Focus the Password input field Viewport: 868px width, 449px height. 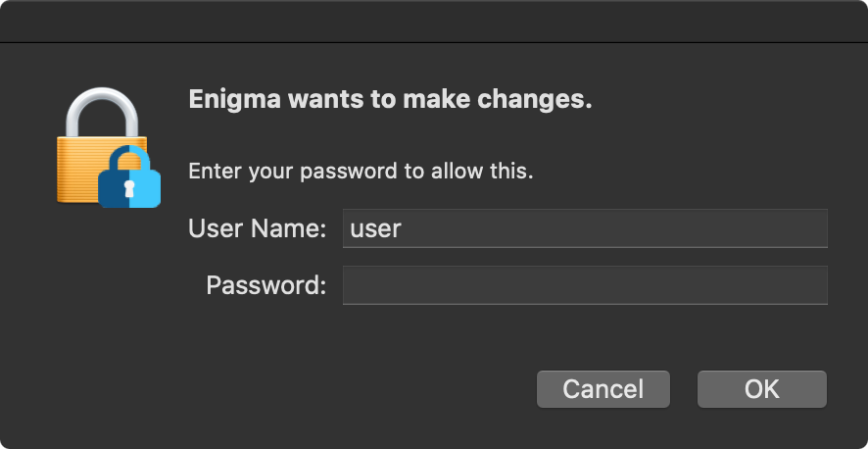tap(585, 285)
